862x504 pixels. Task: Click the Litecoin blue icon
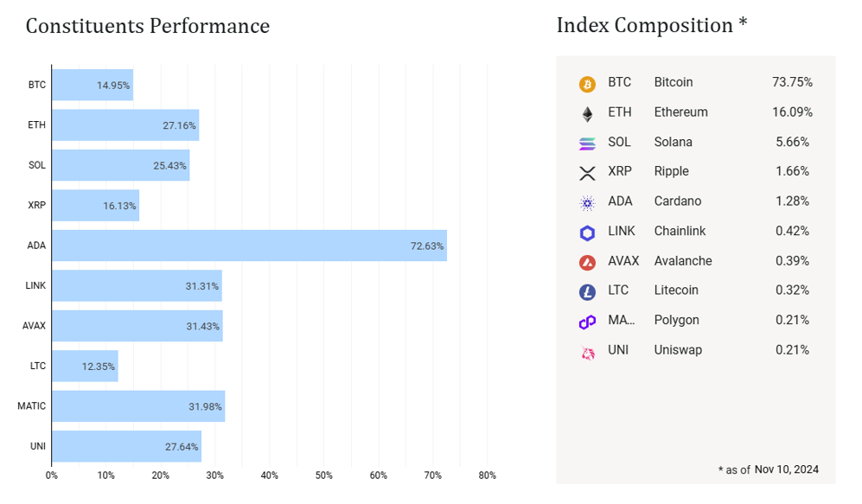point(588,292)
